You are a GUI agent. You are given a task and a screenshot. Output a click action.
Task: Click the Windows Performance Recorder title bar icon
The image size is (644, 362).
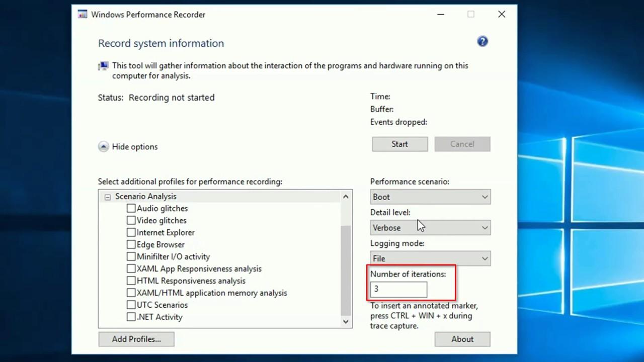tap(82, 14)
